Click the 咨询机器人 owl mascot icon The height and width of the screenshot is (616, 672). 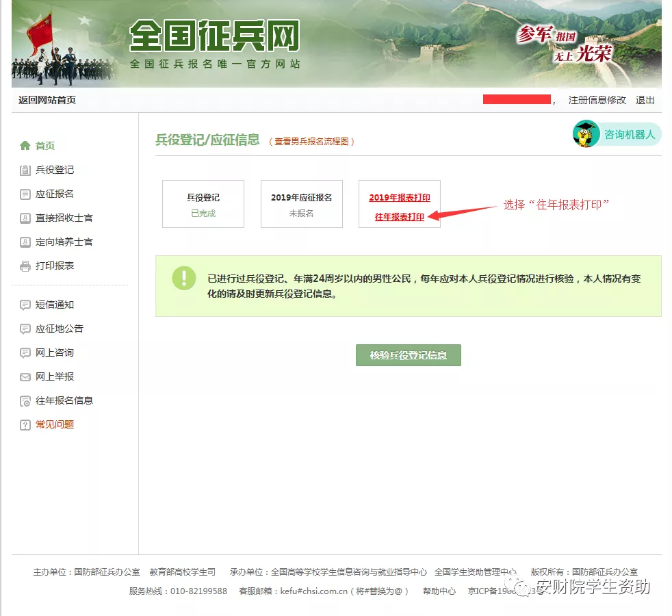pos(586,134)
